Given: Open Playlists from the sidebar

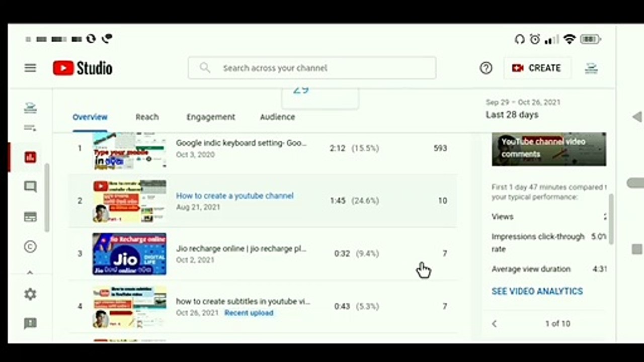Looking at the screenshot, I should [30, 128].
